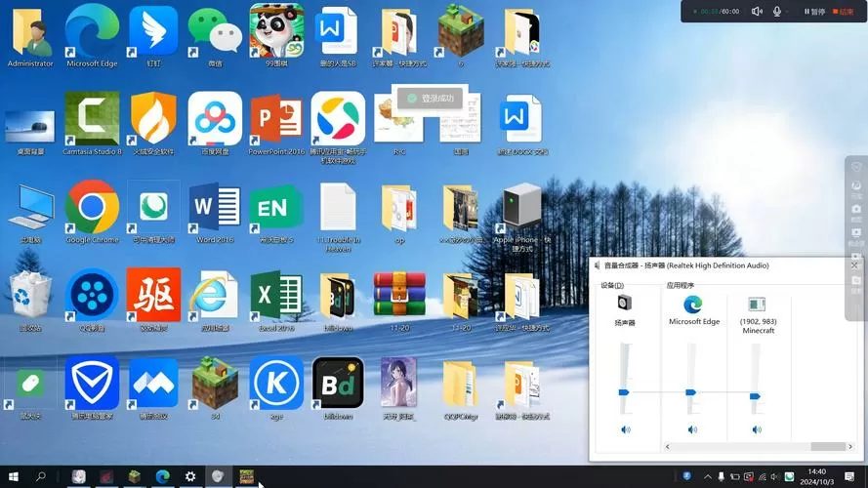Open the taskbar clock showing 14:40
This screenshot has width=868, height=488.
(816, 476)
